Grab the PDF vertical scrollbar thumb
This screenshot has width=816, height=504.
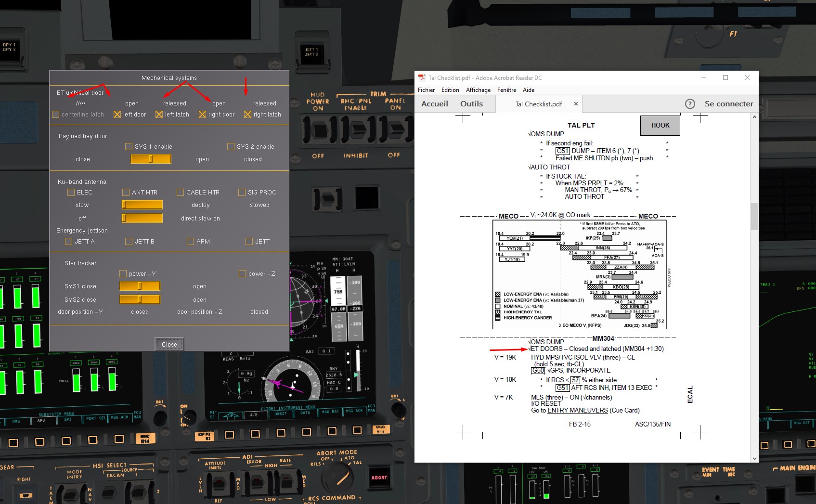click(x=754, y=217)
